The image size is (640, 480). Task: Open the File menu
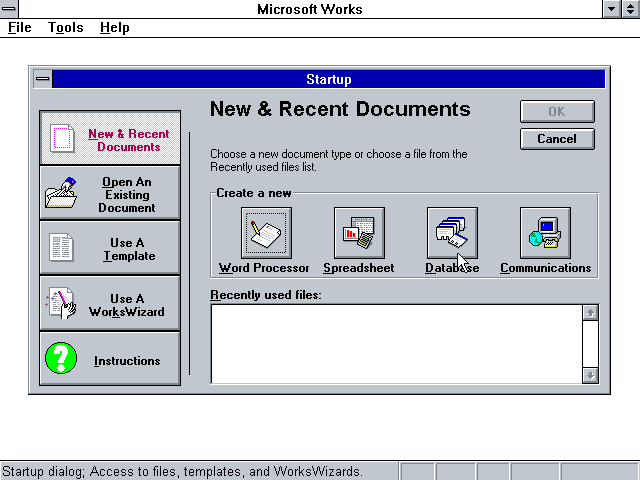[x=20, y=27]
